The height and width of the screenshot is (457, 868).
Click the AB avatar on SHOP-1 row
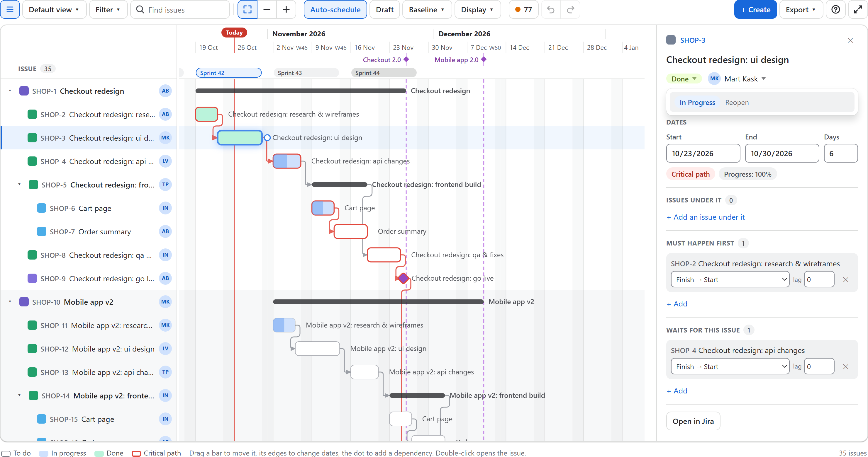[165, 91]
